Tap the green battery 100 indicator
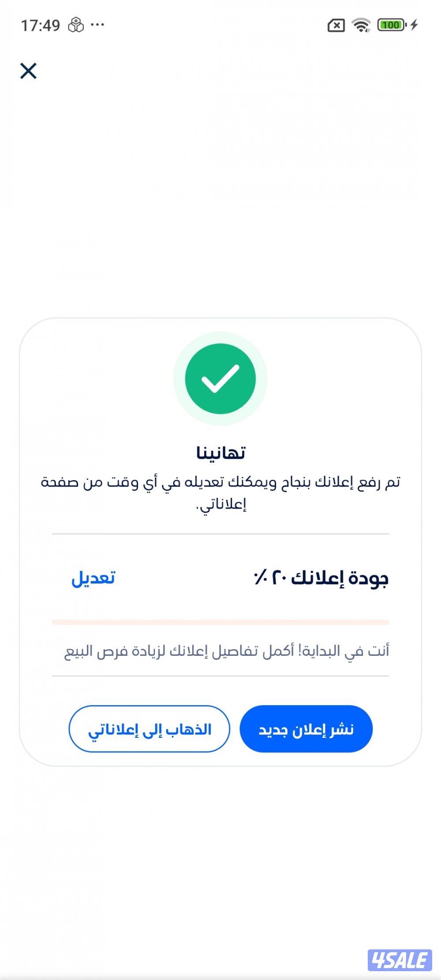The height and width of the screenshot is (980, 441). [x=392, y=25]
